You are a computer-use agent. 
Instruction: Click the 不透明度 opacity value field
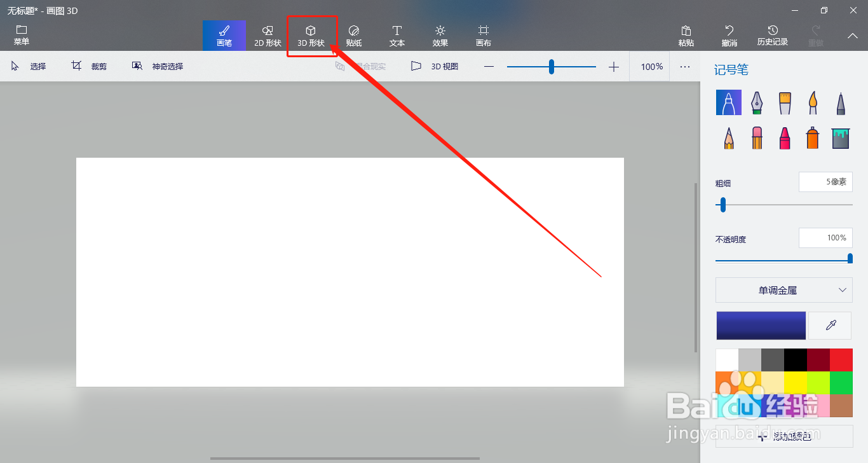click(x=825, y=238)
